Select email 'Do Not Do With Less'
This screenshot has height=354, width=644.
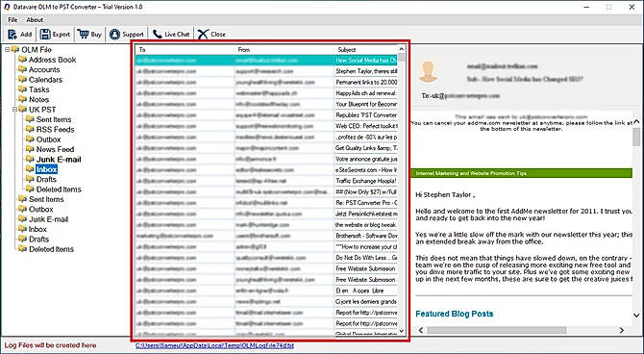pos(266,258)
